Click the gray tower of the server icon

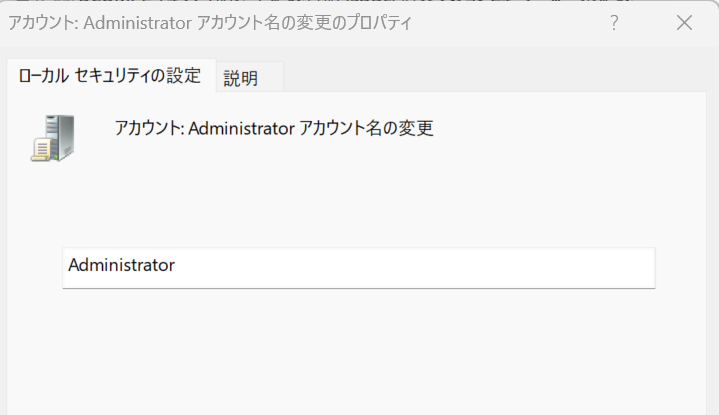click(62, 135)
